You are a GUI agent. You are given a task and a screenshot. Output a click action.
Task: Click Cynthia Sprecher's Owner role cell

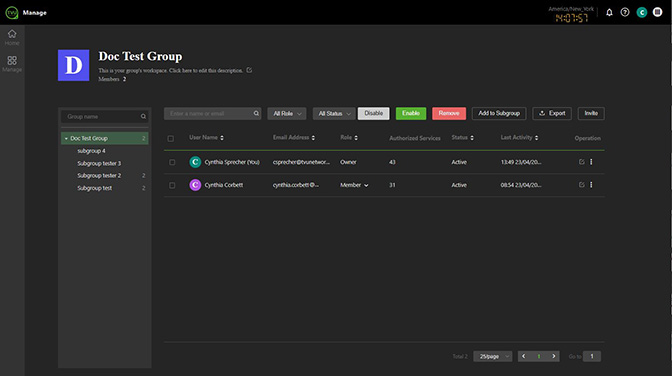click(348, 162)
